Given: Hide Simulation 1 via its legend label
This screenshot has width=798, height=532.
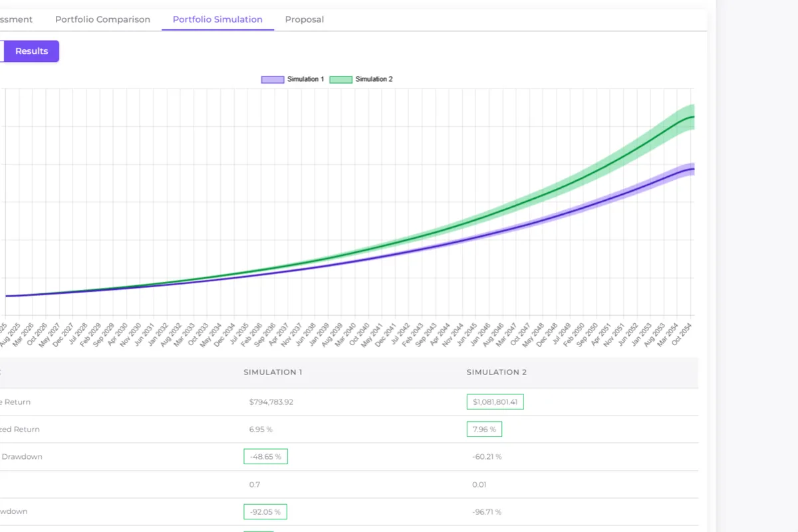Looking at the screenshot, I should pos(305,79).
